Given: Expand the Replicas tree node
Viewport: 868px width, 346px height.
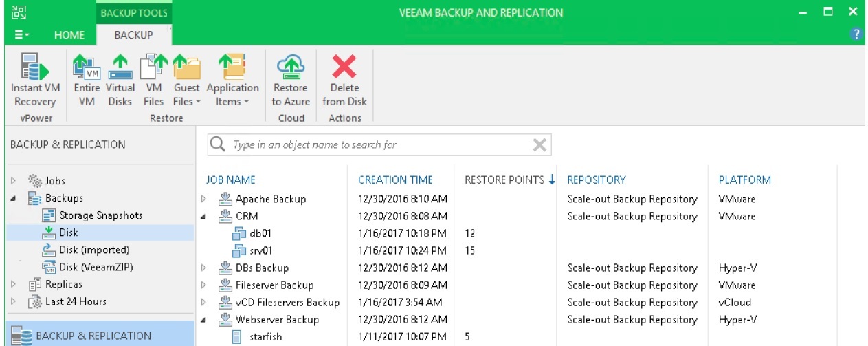Looking at the screenshot, I should pyautogui.click(x=14, y=284).
